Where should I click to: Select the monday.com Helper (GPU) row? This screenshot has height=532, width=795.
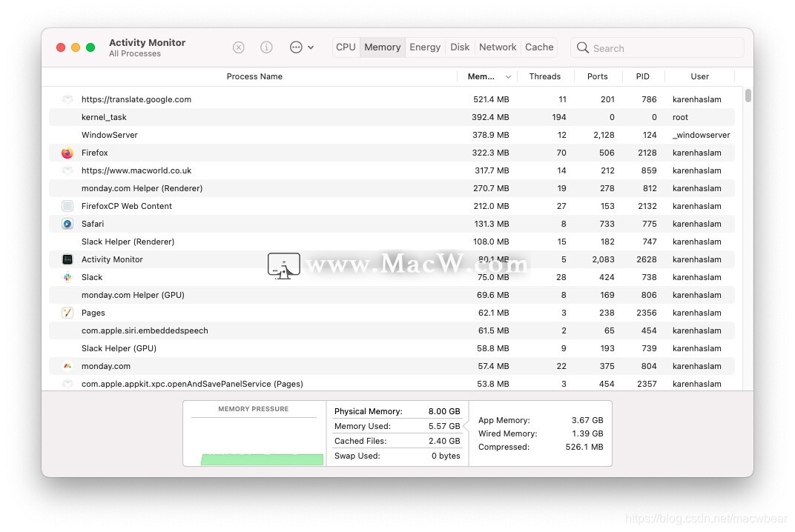[392, 295]
